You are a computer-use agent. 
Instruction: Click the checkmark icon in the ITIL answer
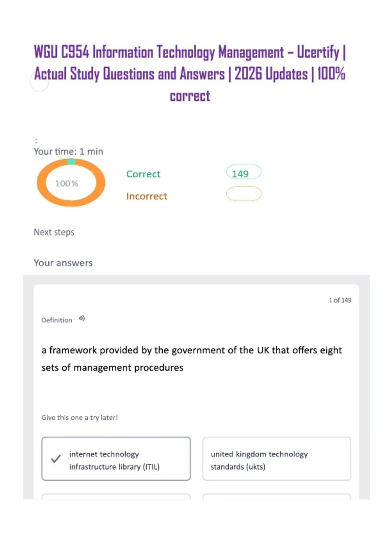tap(56, 459)
